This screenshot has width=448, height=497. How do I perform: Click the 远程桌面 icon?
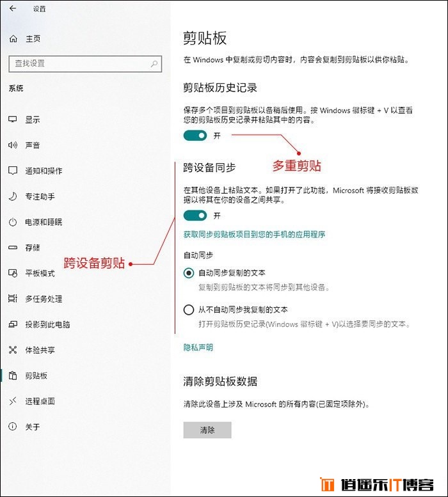(13, 401)
